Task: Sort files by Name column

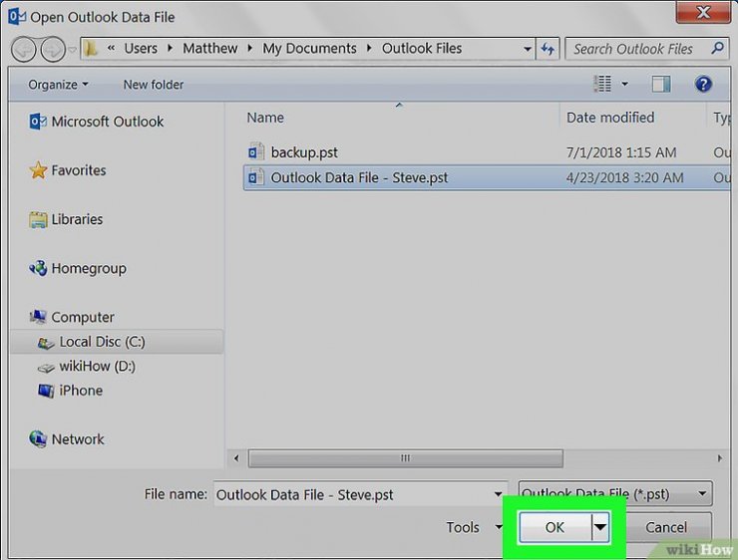Action: click(x=265, y=117)
